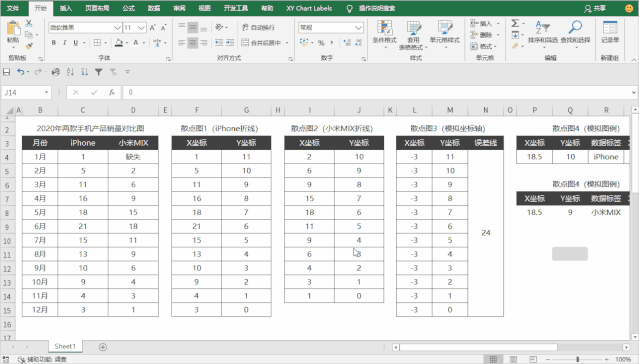The width and height of the screenshot is (639, 364).
Task: Click the 共享 share button
Action: pos(595,8)
